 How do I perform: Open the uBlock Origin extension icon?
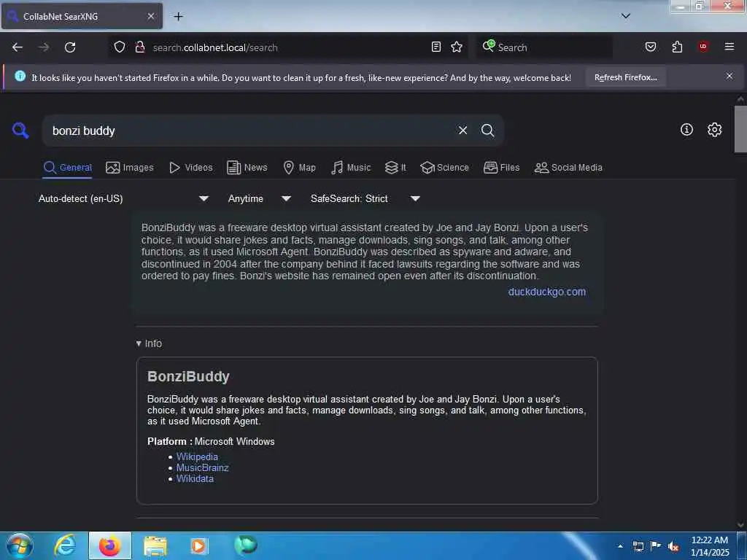pyautogui.click(x=703, y=47)
